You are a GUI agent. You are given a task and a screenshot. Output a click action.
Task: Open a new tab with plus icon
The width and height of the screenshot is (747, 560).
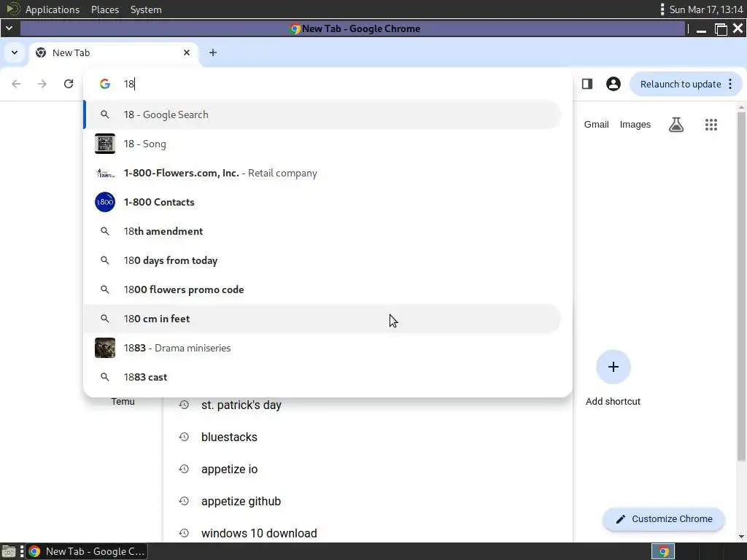[213, 52]
